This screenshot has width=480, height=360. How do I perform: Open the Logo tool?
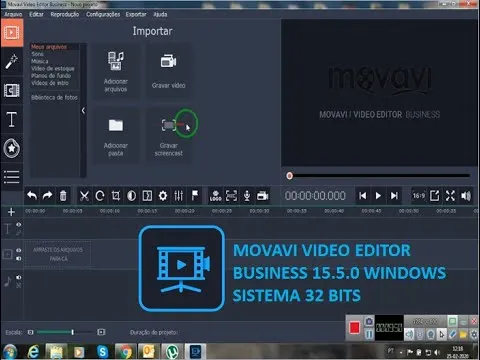215,196
